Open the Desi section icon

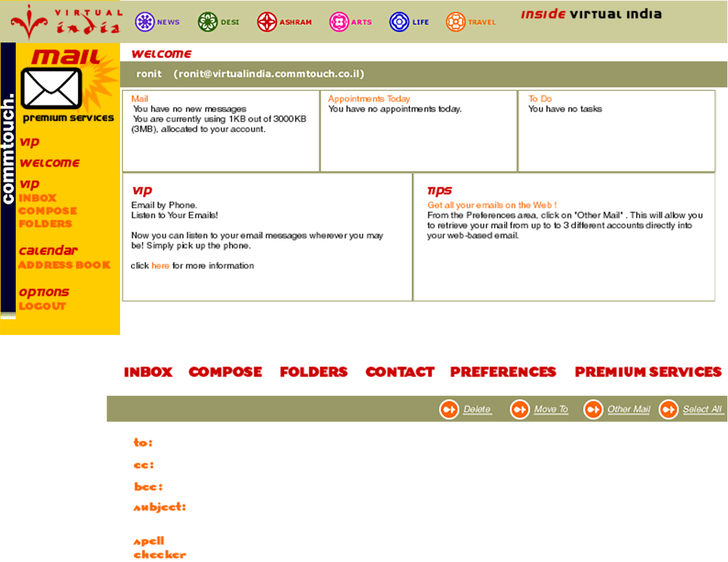(x=207, y=22)
